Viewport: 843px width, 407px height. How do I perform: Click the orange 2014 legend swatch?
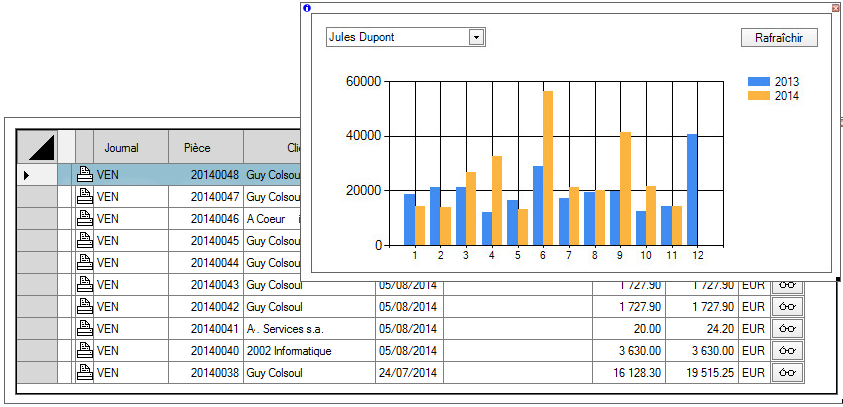click(x=759, y=96)
